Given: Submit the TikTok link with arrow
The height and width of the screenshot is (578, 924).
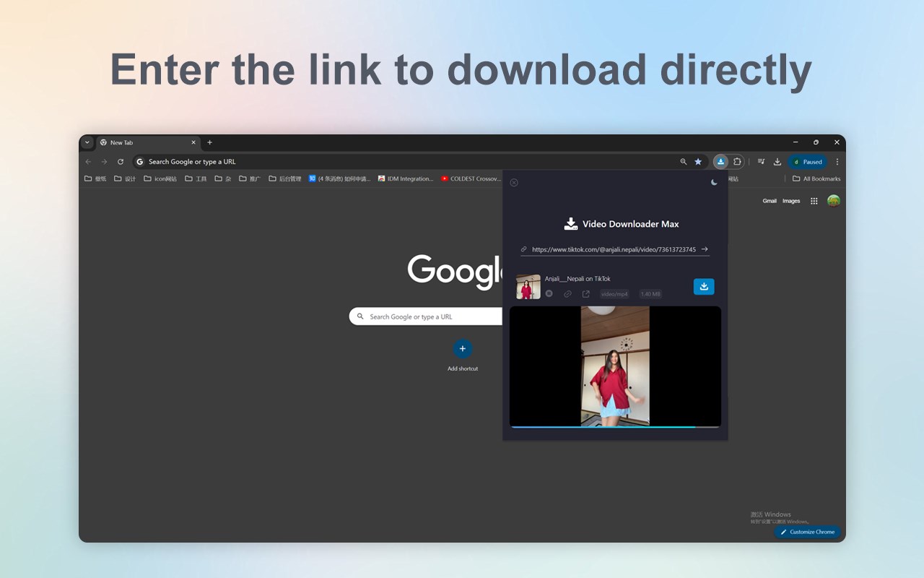Looking at the screenshot, I should click(x=705, y=249).
